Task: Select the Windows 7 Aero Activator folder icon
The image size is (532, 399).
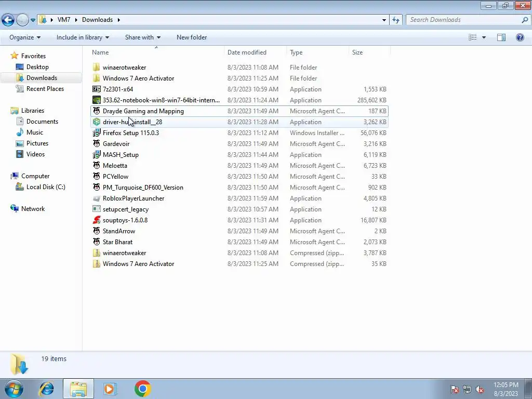Action: [96, 78]
